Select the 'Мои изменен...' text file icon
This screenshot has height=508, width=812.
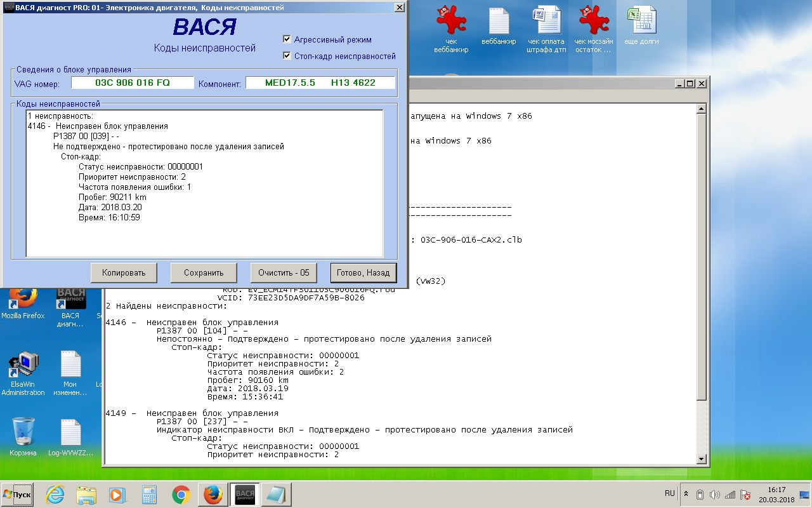click(x=70, y=373)
